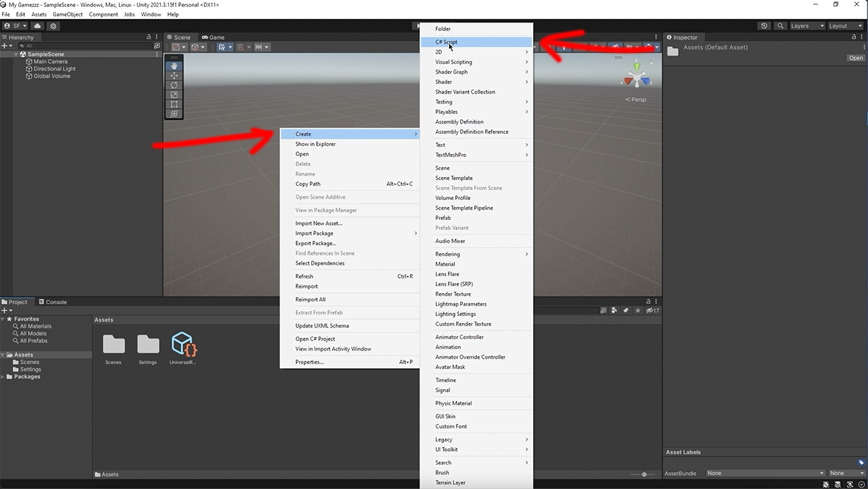Select Create in the context menu

point(351,134)
